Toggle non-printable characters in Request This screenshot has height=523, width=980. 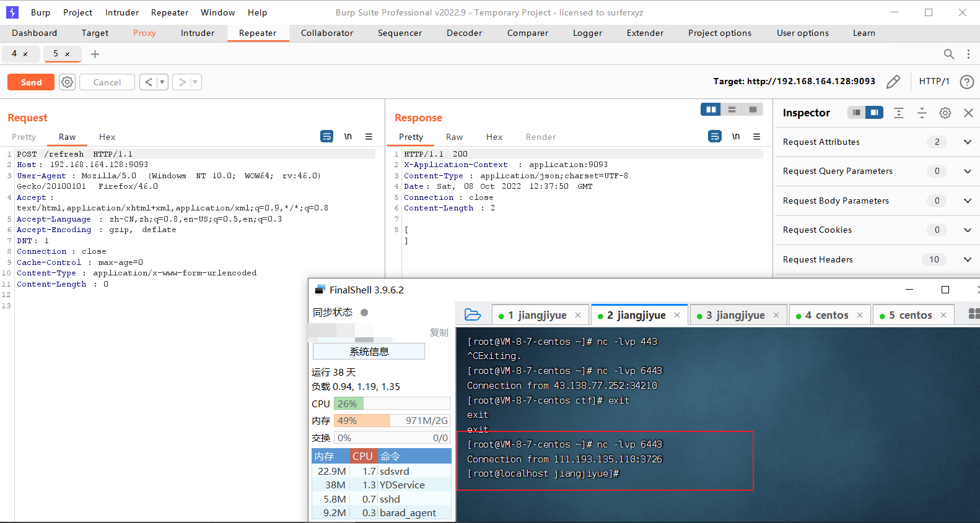[x=348, y=137]
